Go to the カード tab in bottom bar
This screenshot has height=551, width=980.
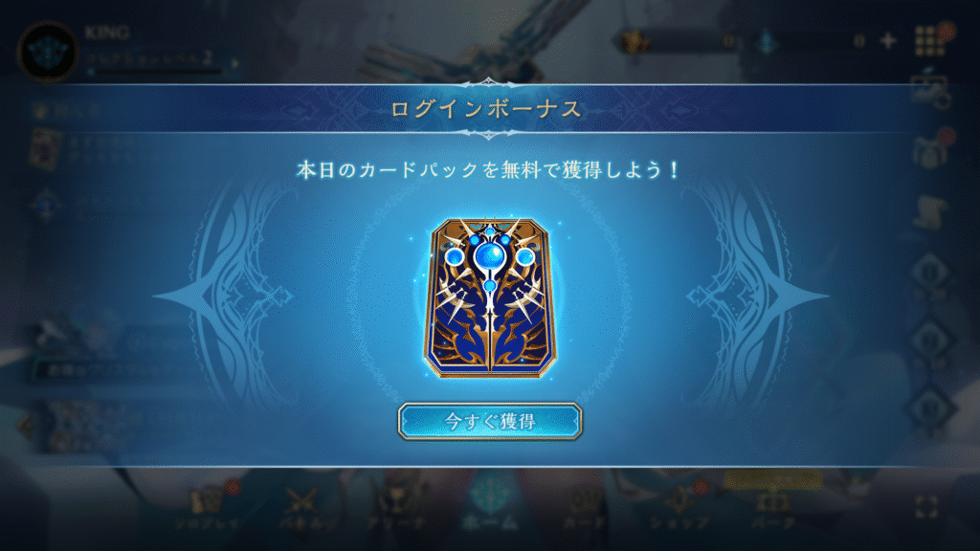click(x=584, y=507)
